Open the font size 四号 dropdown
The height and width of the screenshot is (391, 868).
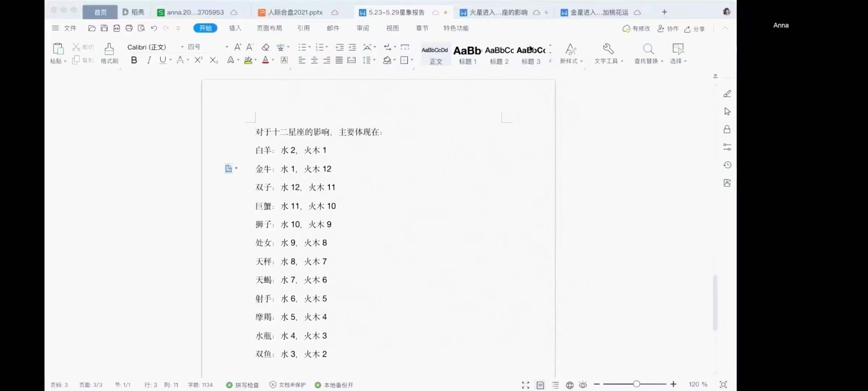tap(227, 47)
